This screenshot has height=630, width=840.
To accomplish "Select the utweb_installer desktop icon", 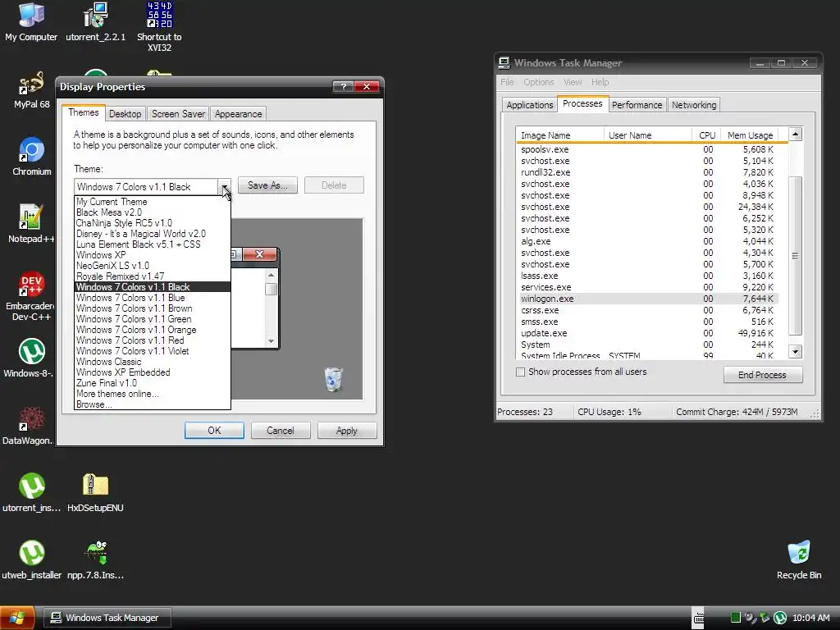I will pyautogui.click(x=32, y=559).
